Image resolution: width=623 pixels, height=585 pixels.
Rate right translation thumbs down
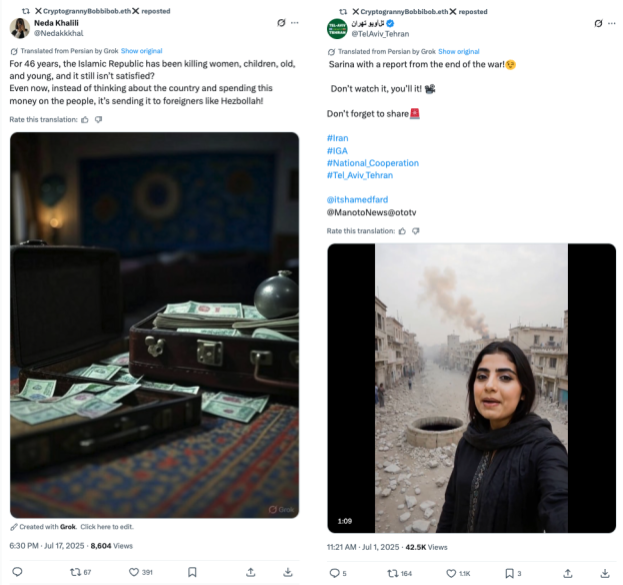pos(415,231)
